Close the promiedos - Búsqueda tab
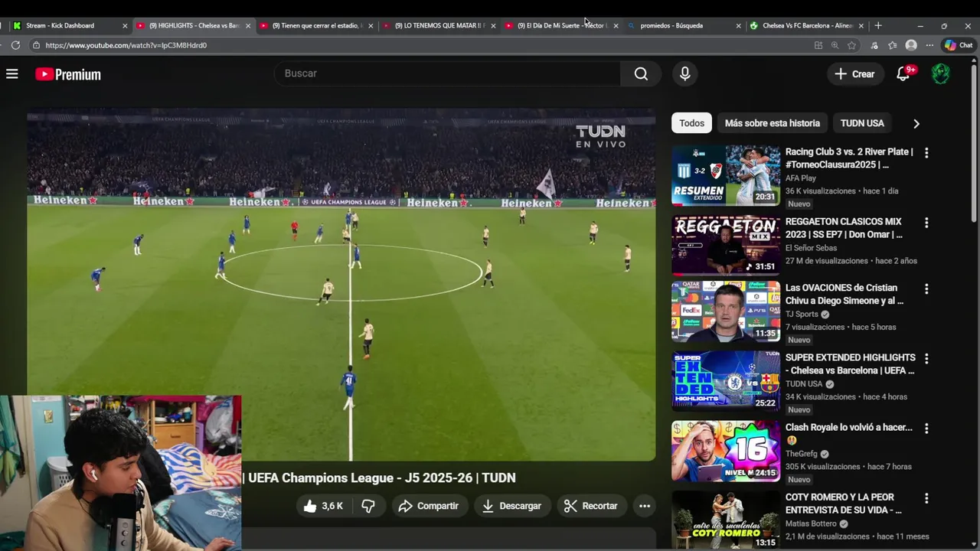 [x=738, y=25]
